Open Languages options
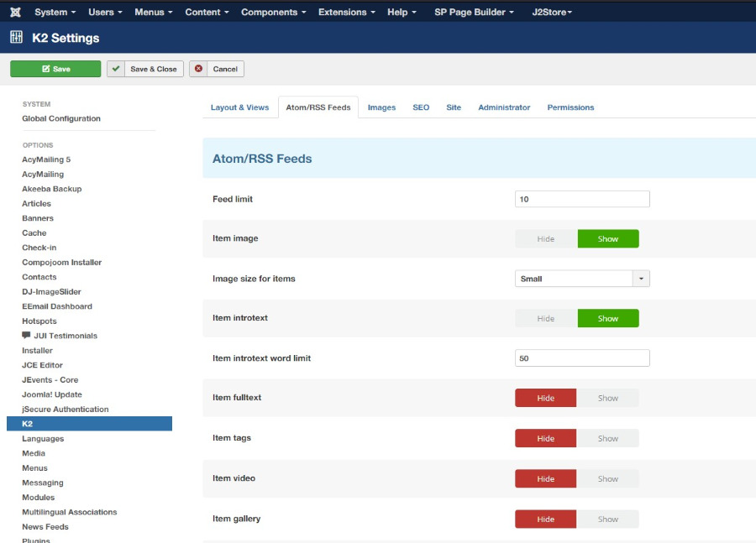Viewport: 756px width, 543px height. point(43,438)
